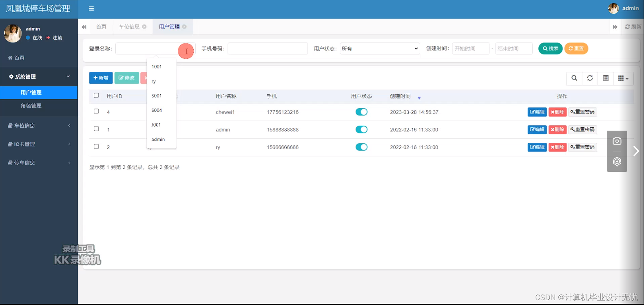Viewport: 644px width, 305px height.
Task: Click 重置密码 for user admin
Action: coord(582,129)
